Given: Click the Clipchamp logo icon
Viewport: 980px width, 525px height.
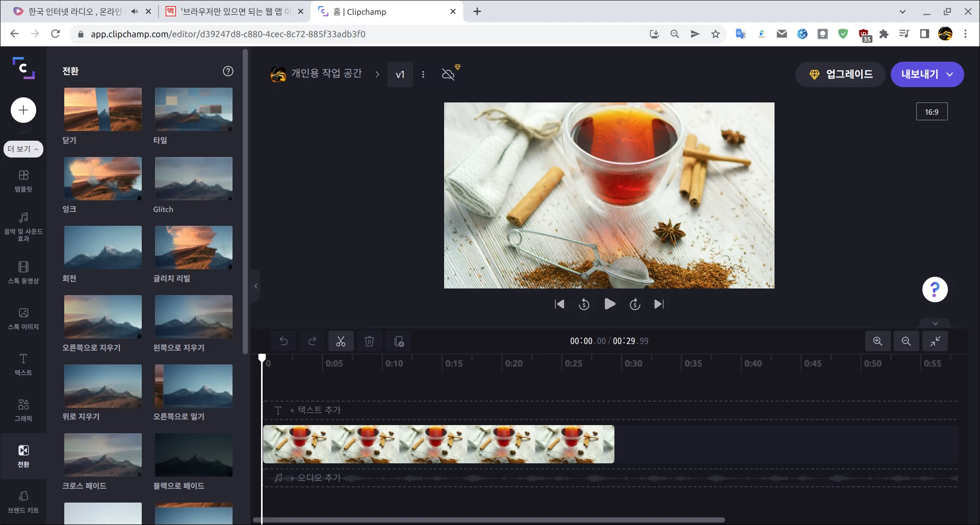Looking at the screenshot, I should point(23,68).
